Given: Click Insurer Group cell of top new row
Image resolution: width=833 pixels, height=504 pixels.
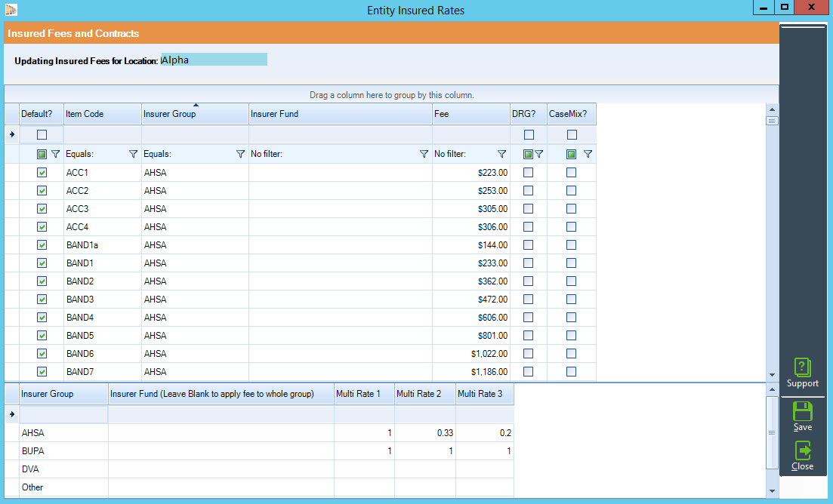Looking at the screenshot, I should tap(195, 135).
